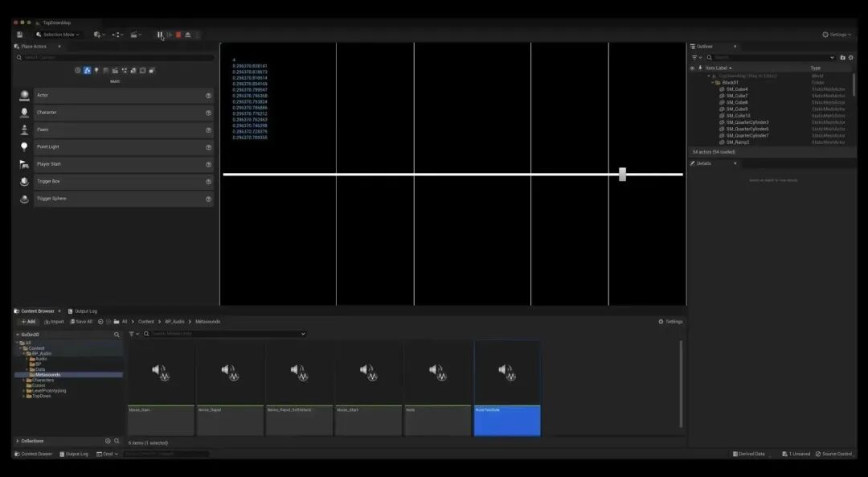Toggle the pin column header in Outliner
This screenshot has height=477, width=868.
click(x=700, y=68)
